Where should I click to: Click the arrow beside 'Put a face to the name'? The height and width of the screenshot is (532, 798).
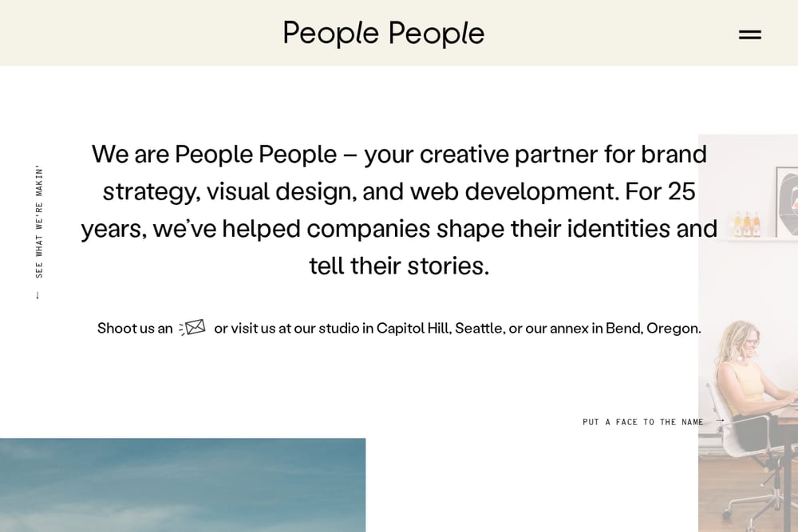click(x=720, y=420)
